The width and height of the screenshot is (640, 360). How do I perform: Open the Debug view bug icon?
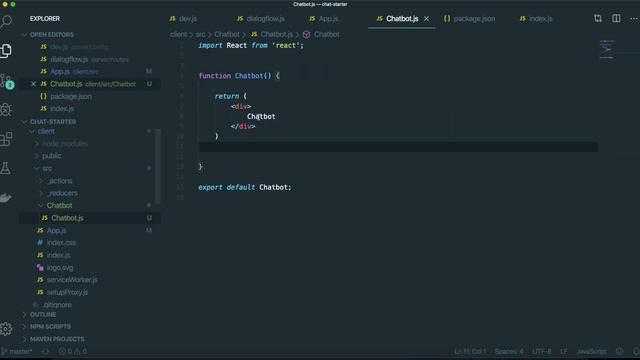click(x=6, y=109)
